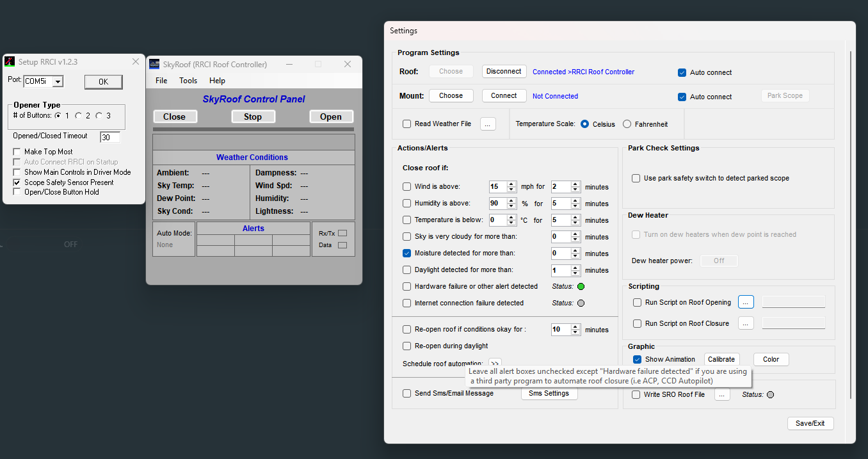Click Save/Exit in Settings
Viewport: 868px width, 459px height.
coord(810,423)
